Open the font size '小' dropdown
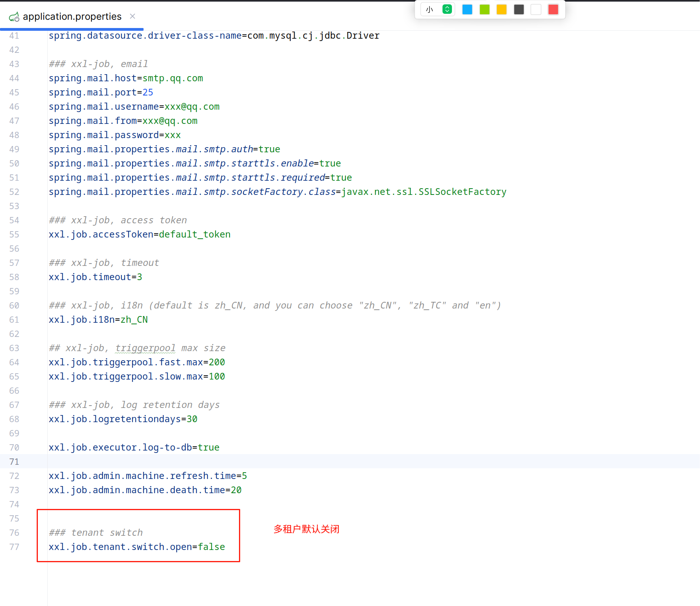 (x=431, y=9)
